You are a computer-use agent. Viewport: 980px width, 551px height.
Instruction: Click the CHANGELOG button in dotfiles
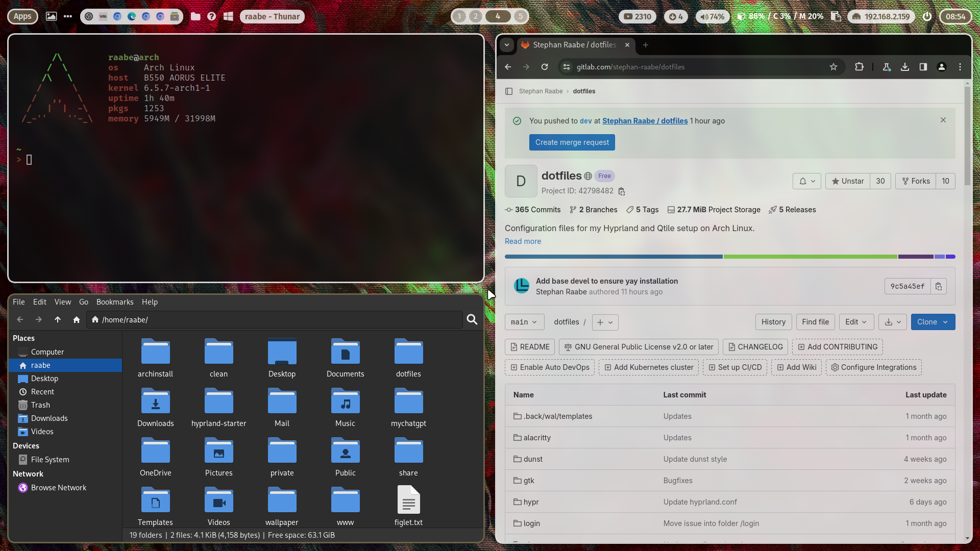(x=755, y=346)
